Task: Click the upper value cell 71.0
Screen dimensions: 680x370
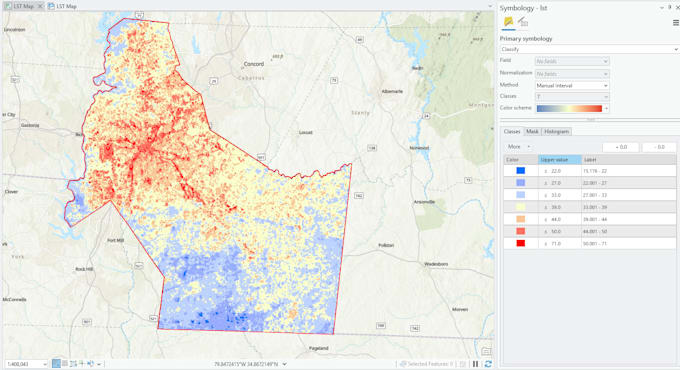Action: (559, 243)
